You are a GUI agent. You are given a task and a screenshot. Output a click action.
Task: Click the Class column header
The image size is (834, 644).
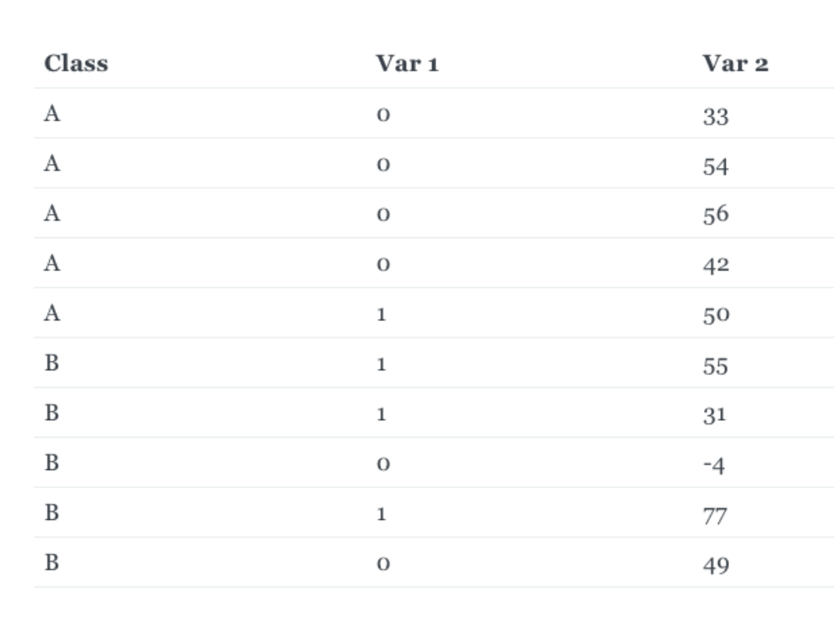pos(76,63)
